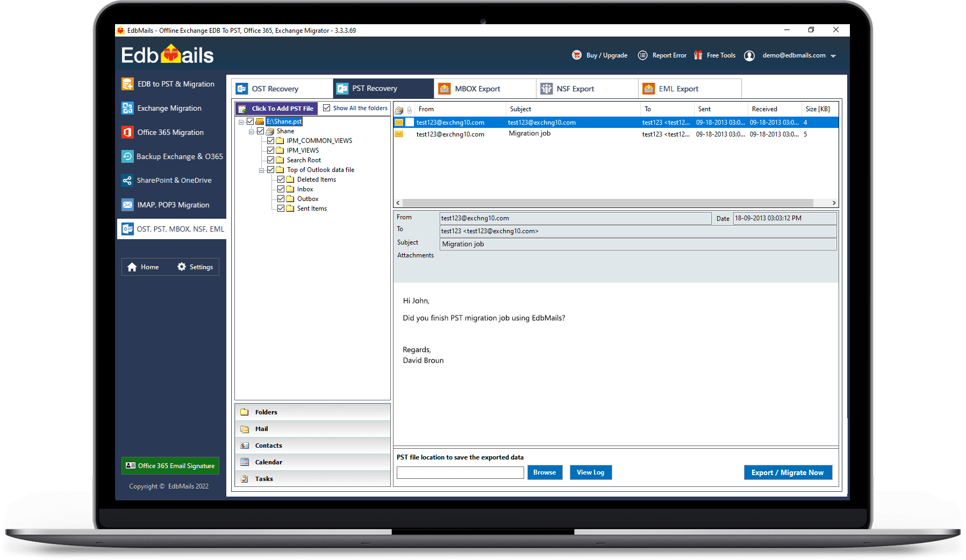Image resolution: width=966 pixels, height=560 pixels.
Task: Uncheck the Search Root folder checkbox
Action: pyautogui.click(x=271, y=160)
